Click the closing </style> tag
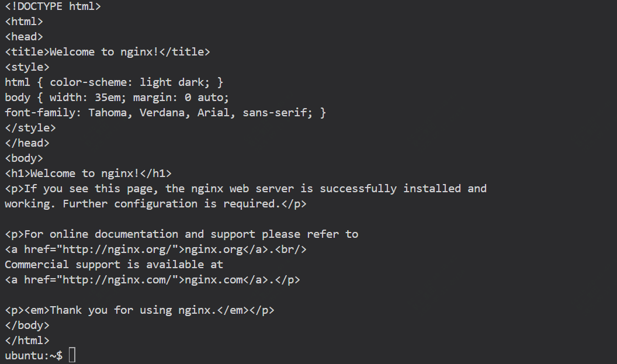The image size is (617, 364). (30, 128)
